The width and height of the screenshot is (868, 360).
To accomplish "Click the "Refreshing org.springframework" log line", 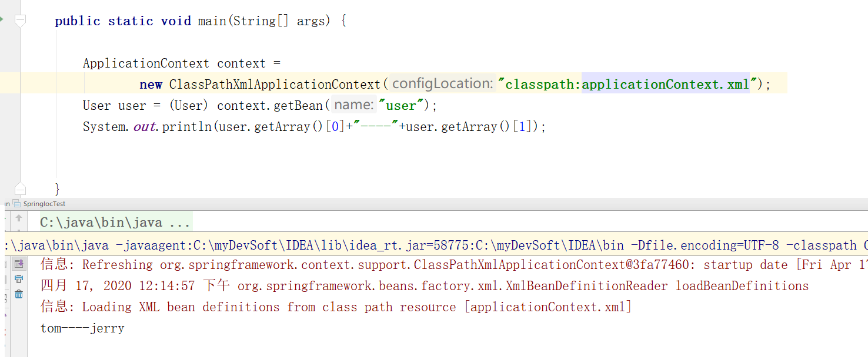I will point(454,265).
